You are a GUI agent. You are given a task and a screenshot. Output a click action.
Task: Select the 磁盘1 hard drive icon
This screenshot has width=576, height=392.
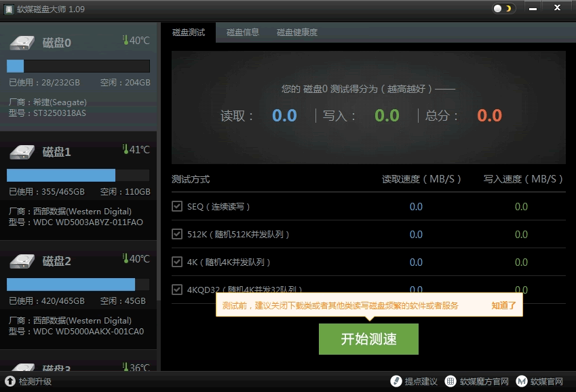22,151
